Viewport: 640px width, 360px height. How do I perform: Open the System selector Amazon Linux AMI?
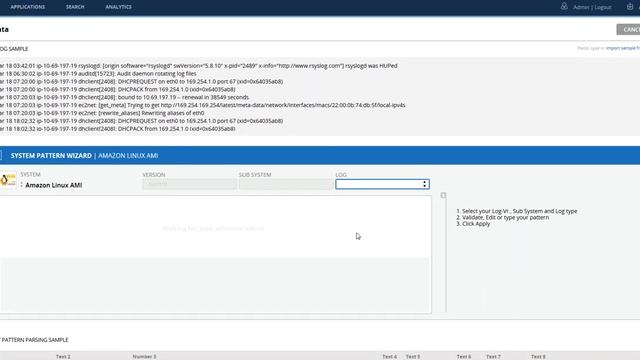[53, 185]
